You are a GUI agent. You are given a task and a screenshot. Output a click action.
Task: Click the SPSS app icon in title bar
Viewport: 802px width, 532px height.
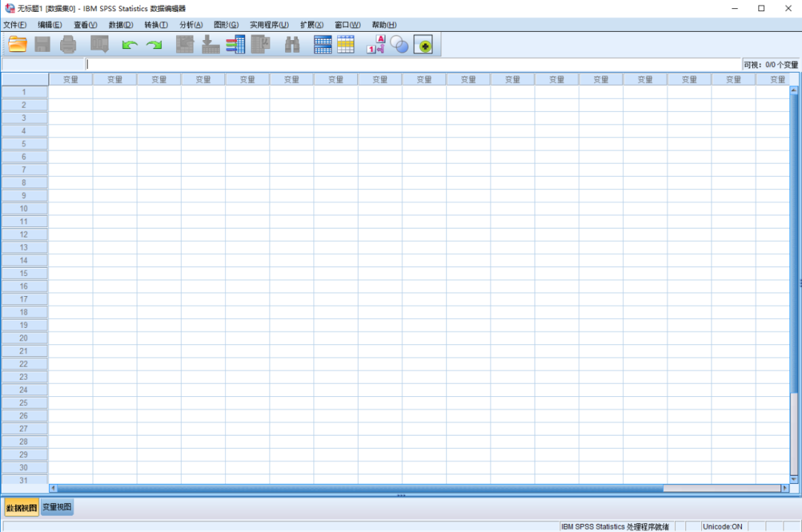[x=9, y=8]
